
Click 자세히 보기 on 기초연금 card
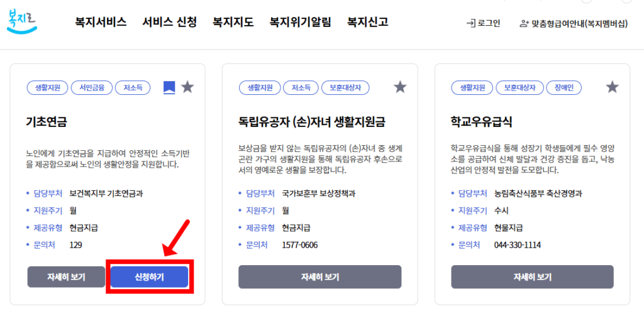coord(66,276)
